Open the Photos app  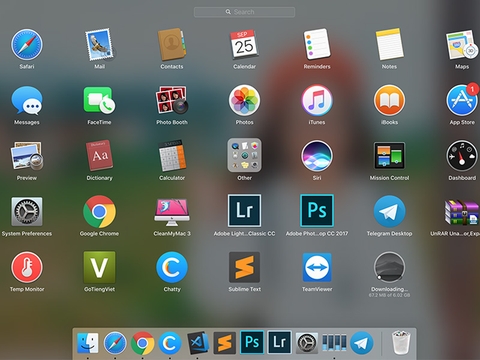[244, 100]
